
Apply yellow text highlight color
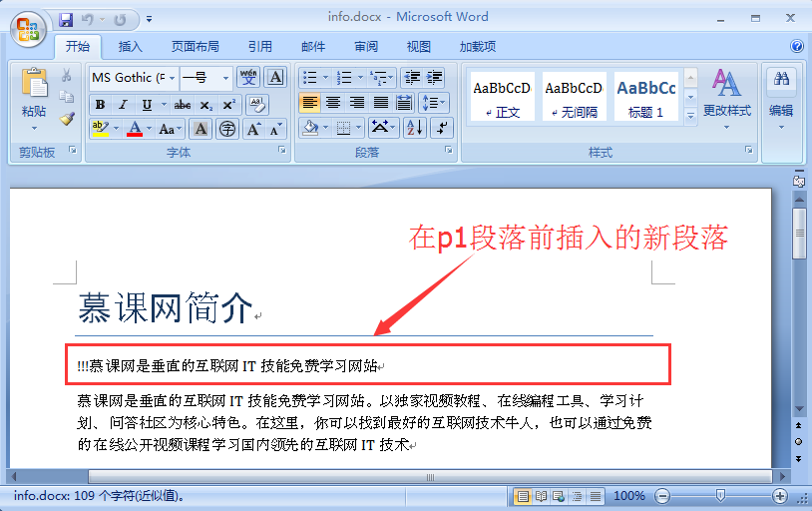coord(100,128)
